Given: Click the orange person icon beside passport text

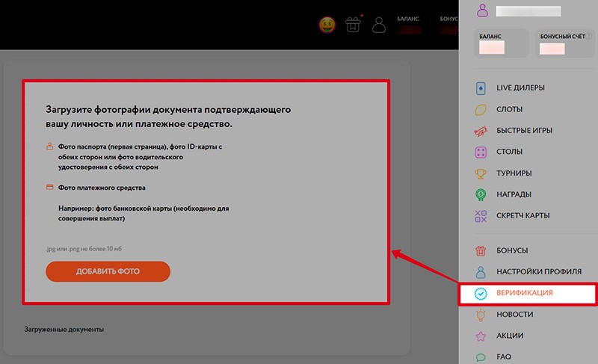Looking at the screenshot, I should [x=49, y=146].
